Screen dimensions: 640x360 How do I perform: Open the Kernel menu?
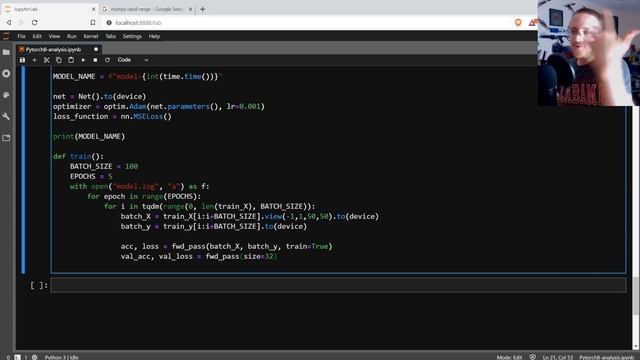click(91, 36)
